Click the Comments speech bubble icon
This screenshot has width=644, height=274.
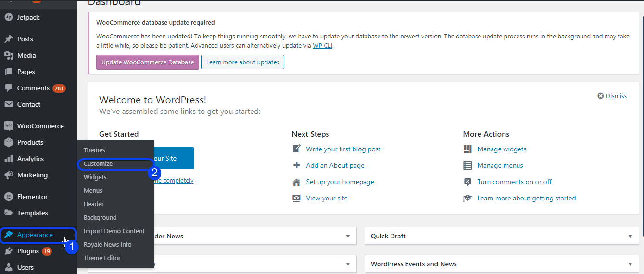coord(8,88)
